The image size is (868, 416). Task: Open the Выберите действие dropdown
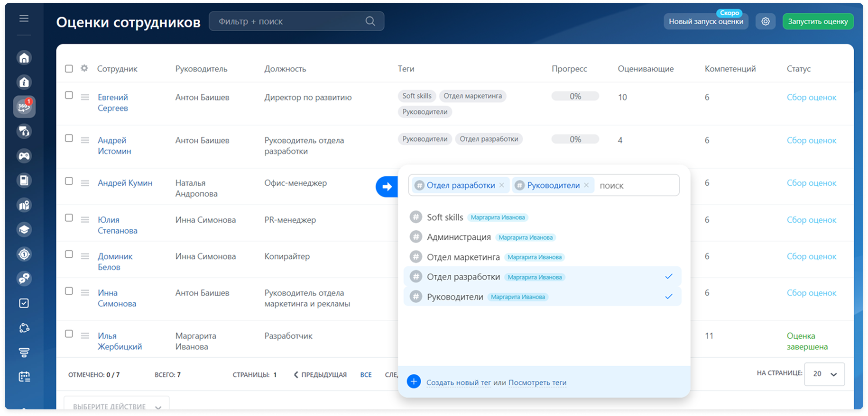point(117,406)
